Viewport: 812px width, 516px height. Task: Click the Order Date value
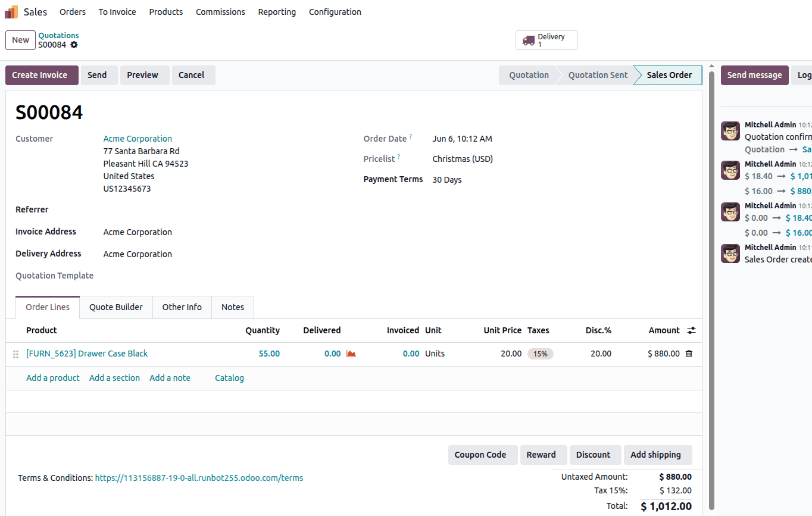462,139
